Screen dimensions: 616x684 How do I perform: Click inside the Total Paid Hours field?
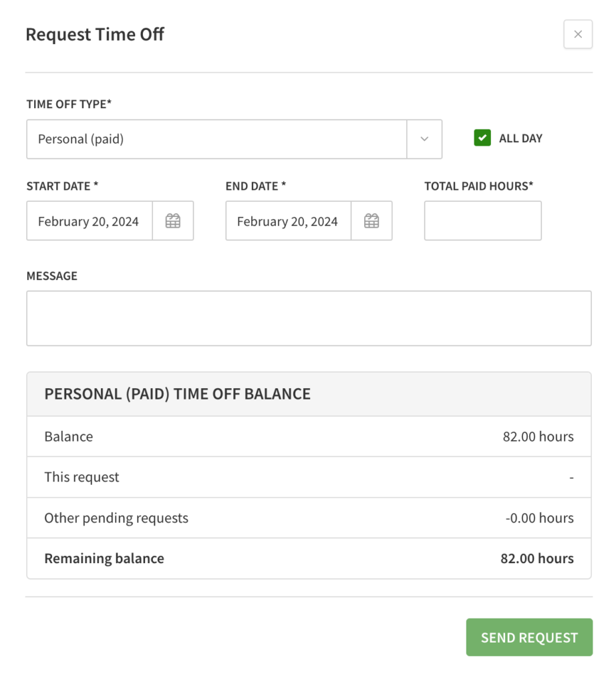click(482, 220)
